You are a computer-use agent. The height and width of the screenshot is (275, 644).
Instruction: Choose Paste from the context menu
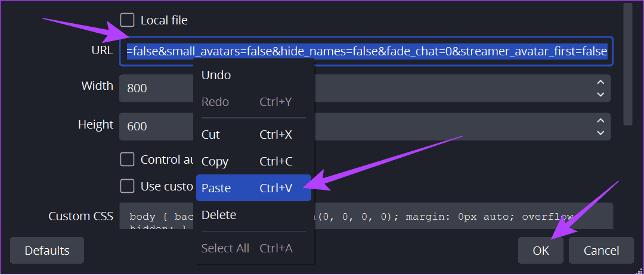coord(216,188)
